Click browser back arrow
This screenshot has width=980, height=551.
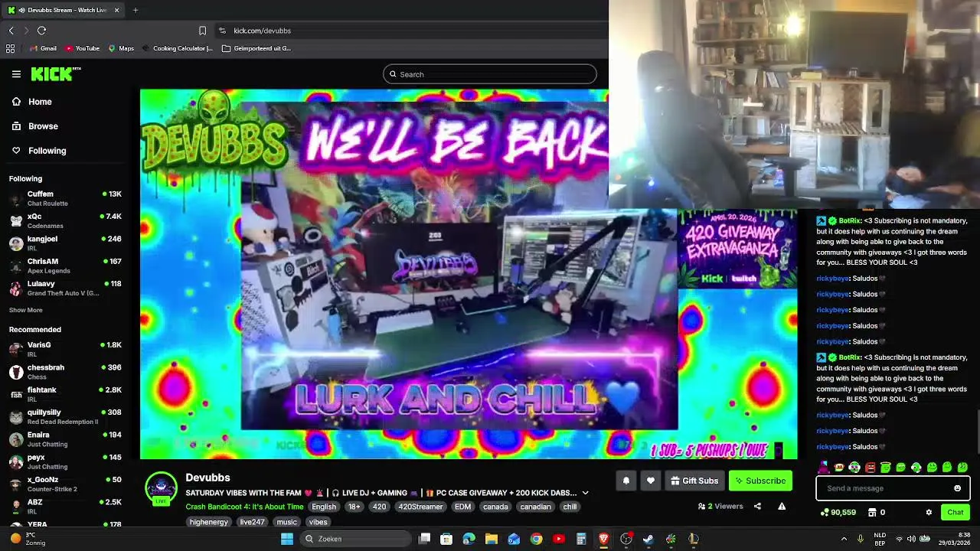click(11, 31)
